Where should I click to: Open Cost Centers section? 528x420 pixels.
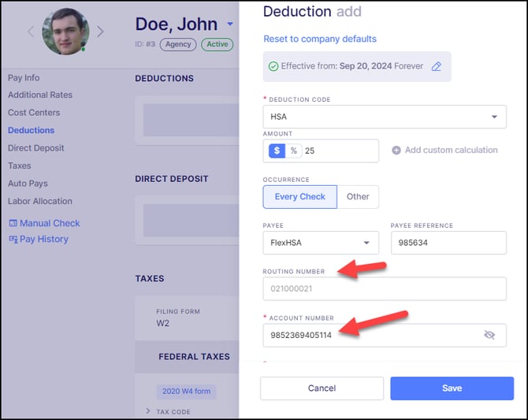[x=34, y=113]
